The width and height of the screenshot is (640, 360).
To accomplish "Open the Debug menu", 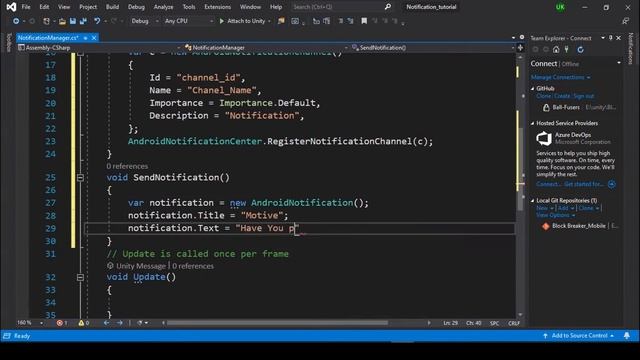I will [136, 7].
